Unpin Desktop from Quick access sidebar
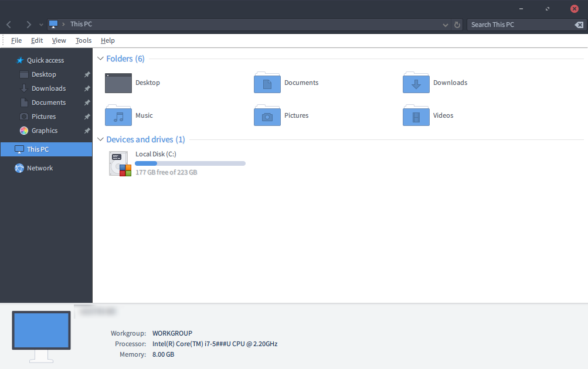This screenshot has width=588, height=369. pyautogui.click(x=87, y=74)
